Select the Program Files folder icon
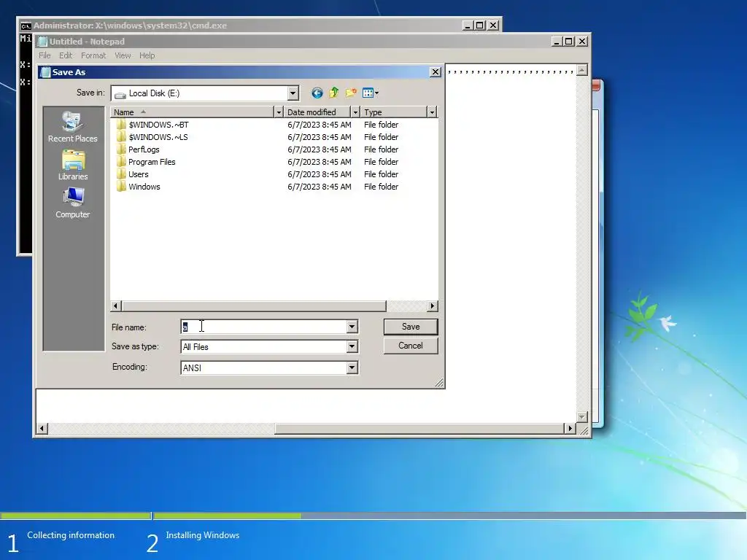This screenshot has height=560, width=747. coord(121,162)
